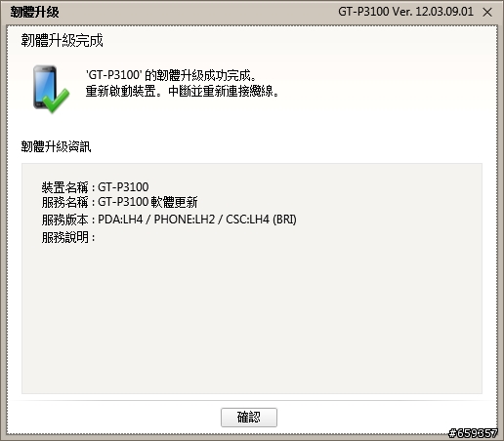The width and height of the screenshot is (504, 441).
Task: Select the 韌體升級 title bar label
Action: (x=35, y=12)
